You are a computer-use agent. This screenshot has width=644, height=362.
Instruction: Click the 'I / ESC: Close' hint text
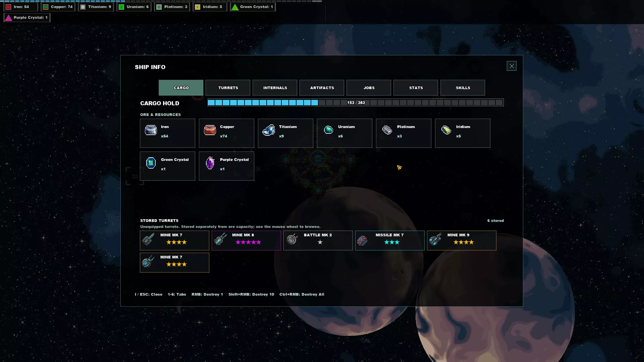pyautogui.click(x=149, y=294)
